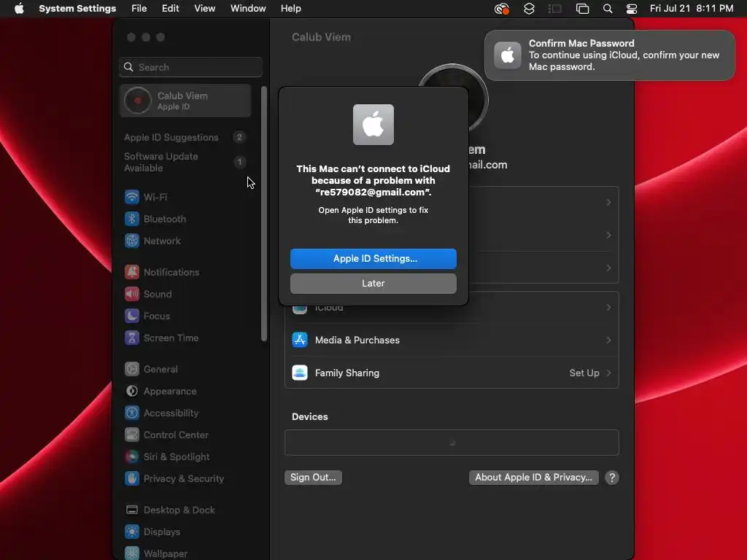Viewport: 747px width, 560px height.
Task: Select Privacy & Security hand icon
Action: click(132, 478)
